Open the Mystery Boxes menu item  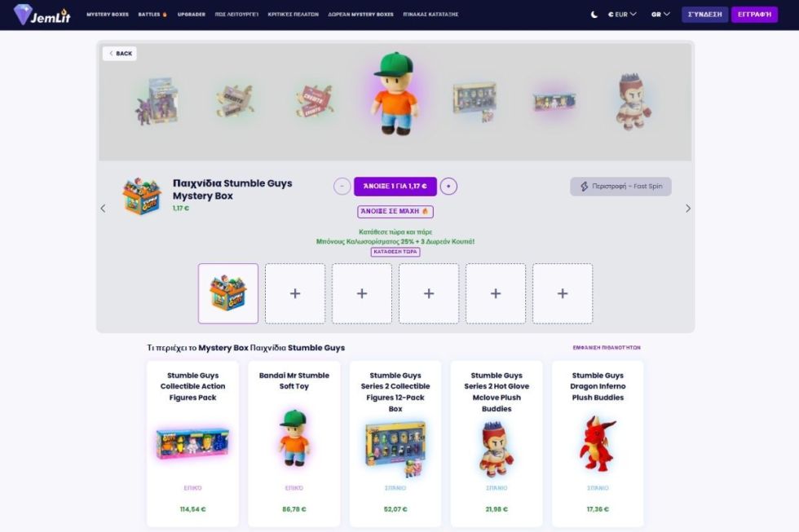click(x=108, y=14)
